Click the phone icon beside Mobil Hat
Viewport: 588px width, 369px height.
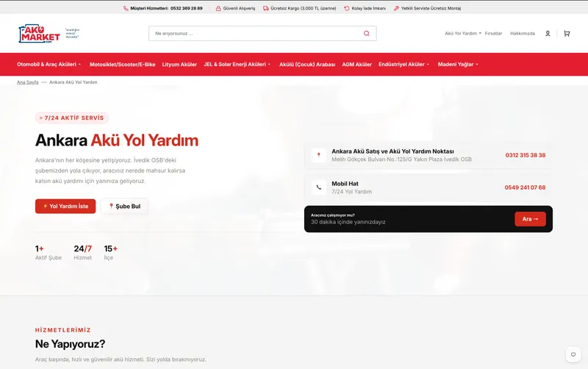coord(319,187)
